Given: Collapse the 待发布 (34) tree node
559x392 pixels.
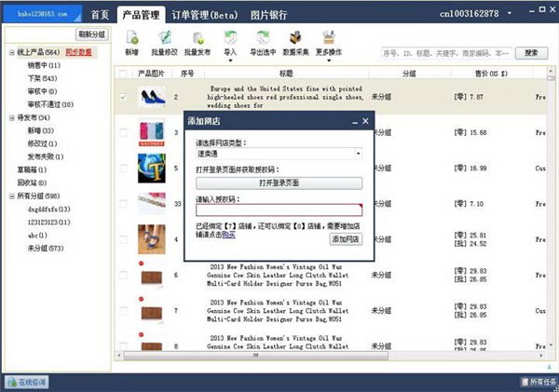Looking at the screenshot, I should pos(12,117).
